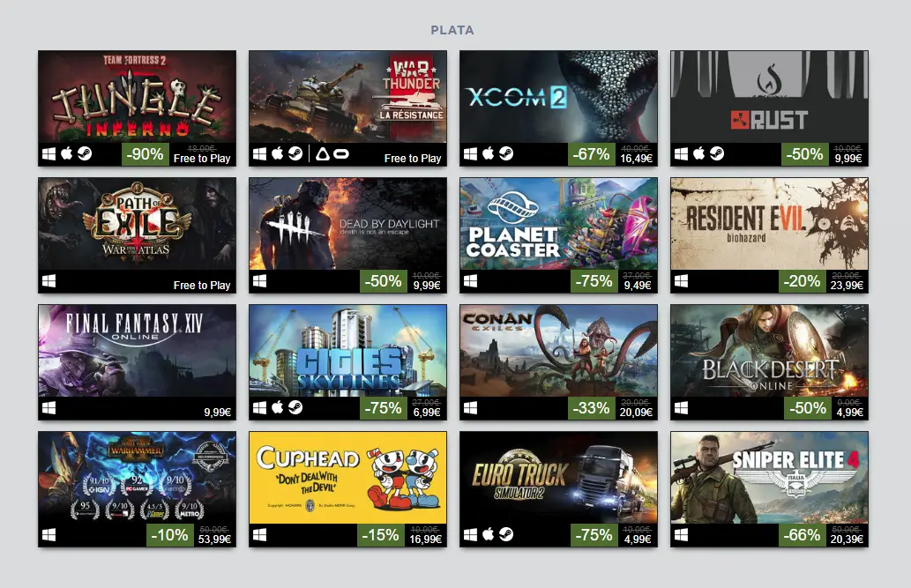The width and height of the screenshot is (911, 588).
Task: Click the Apple icon on Rust tile
Action: click(x=699, y=153)
